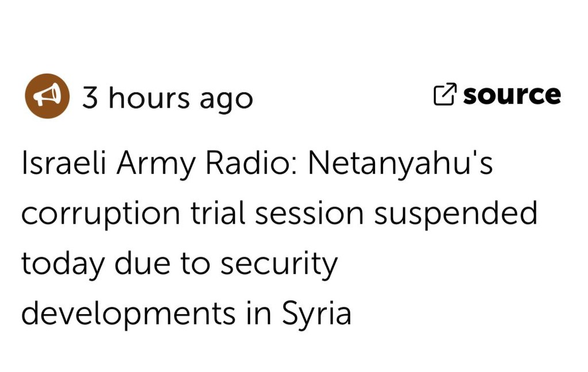Click the word trial in the headline
This screenshot has width=588, height=372.
pos(218,212)
